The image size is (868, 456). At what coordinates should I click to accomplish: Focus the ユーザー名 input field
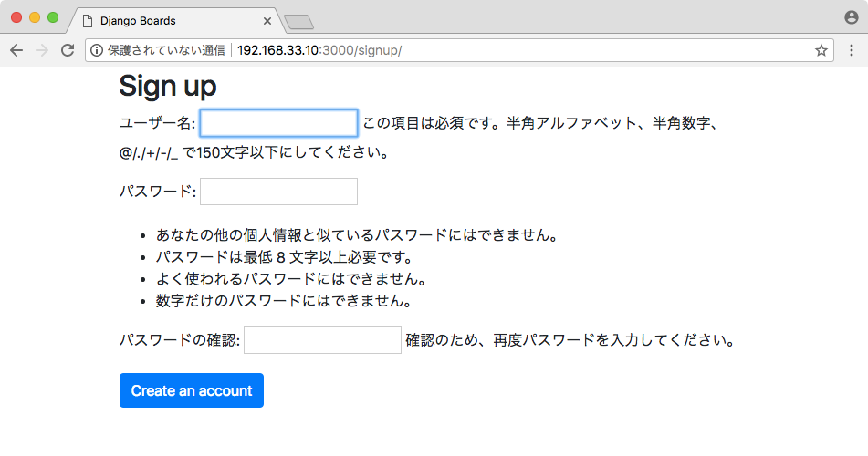278,123
